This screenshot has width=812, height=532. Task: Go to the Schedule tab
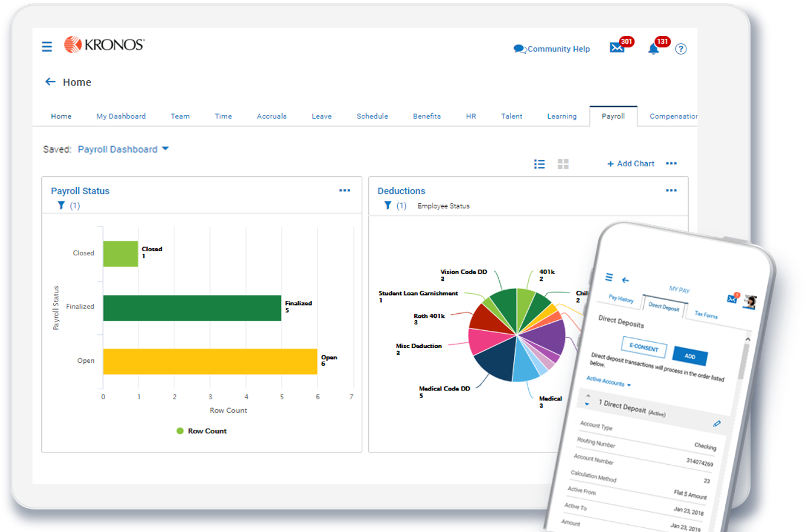pyautogui.click(x=372, y=116)
